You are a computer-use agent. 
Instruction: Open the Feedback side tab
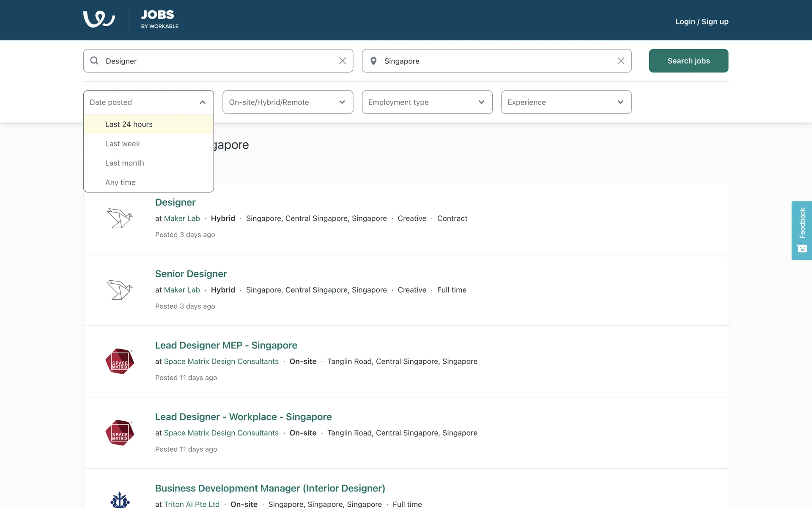pyautogui.click(x=801, y=230)
